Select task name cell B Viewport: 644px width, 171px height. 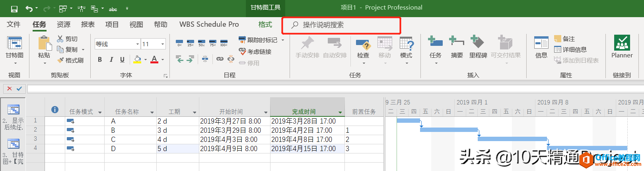pos(130,130)
